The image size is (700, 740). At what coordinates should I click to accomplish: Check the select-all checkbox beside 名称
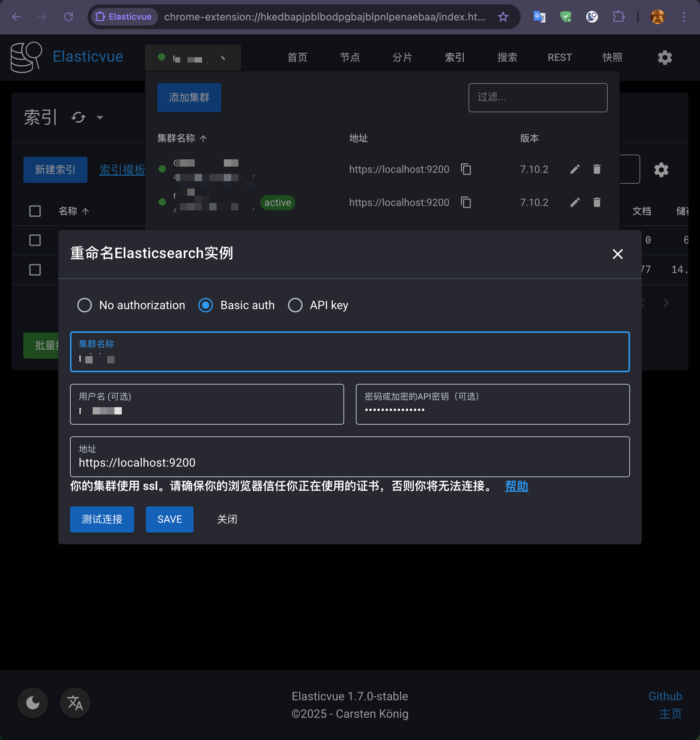point(35,211)
